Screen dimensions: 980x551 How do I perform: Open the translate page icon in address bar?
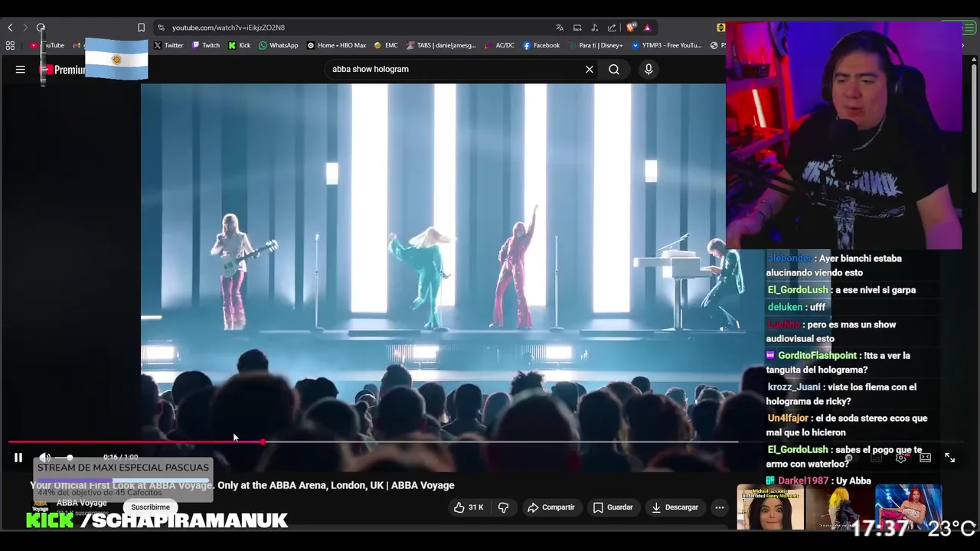point(560,28)
